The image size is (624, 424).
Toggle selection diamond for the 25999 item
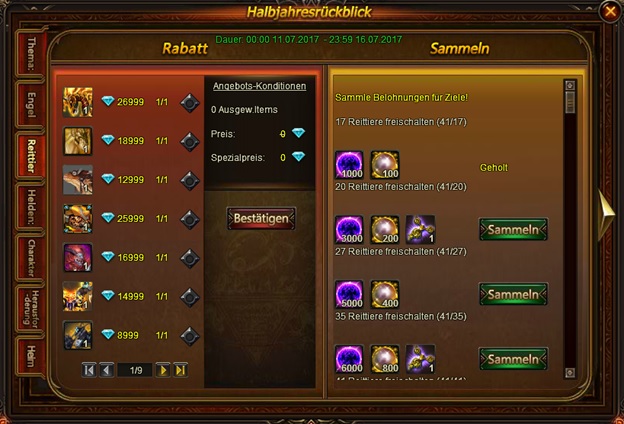pyautogui.click(x=190, y=220)
